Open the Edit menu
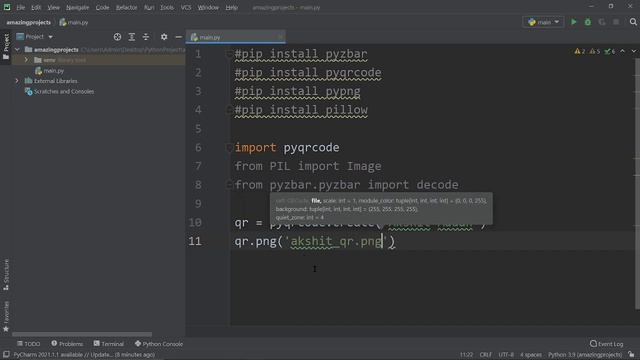640x360 pixels. (36, 7)
